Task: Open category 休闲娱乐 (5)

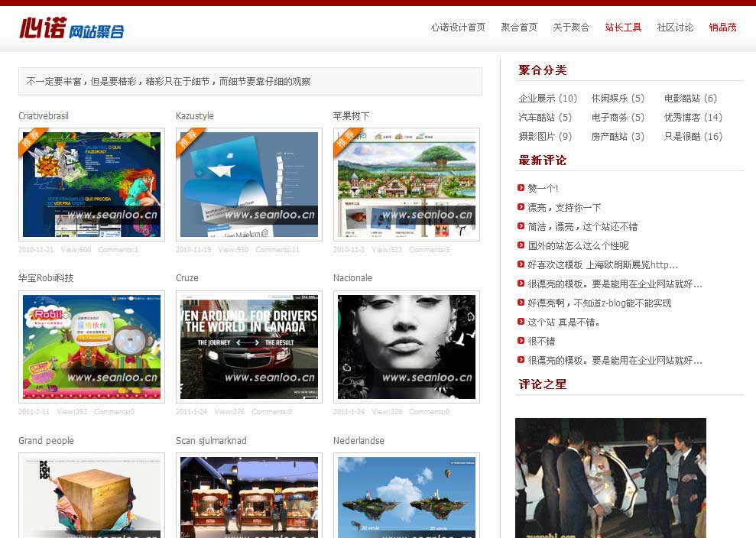Action: [x=618, y=99]
